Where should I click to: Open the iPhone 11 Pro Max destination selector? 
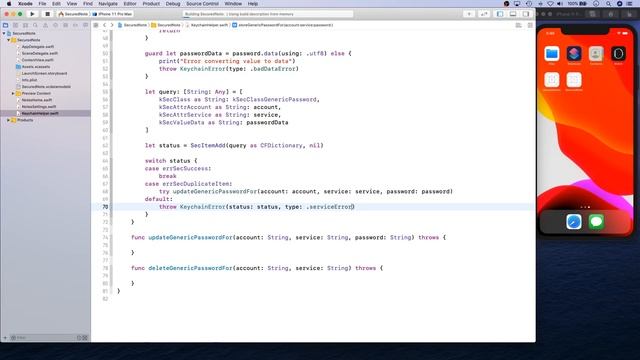(113, 14)
